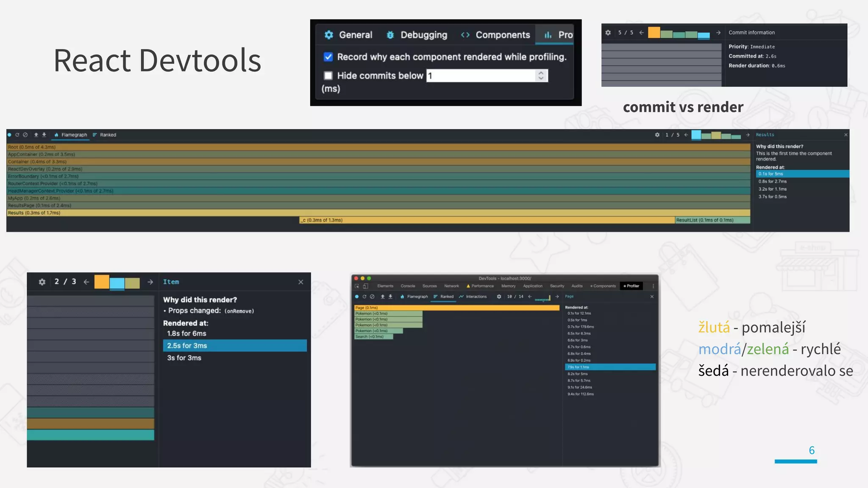Click the stepper arrows on milliseconds field
The image size is (868, 488).
[x=541, y=76]
